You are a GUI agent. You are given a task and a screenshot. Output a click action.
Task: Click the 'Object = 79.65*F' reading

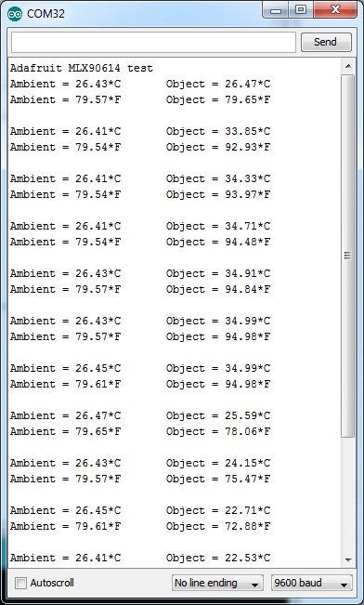[218, 100]
